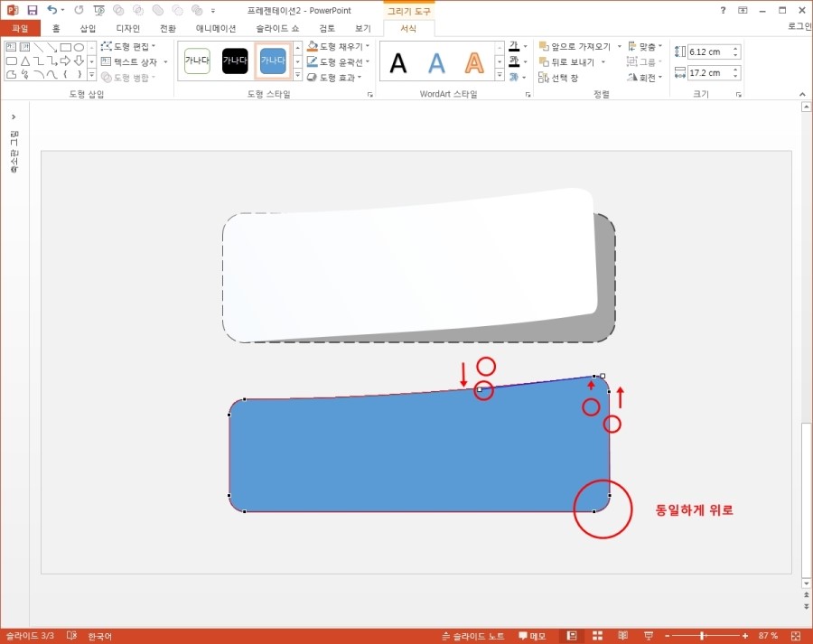
Task: Switch to the 삽입 (Insert) tab
Action: (x=88, y=29)
